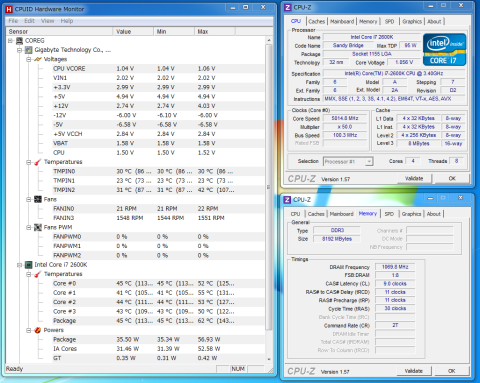
Task: Click the Voltages lightning icon
Action: 38,59
